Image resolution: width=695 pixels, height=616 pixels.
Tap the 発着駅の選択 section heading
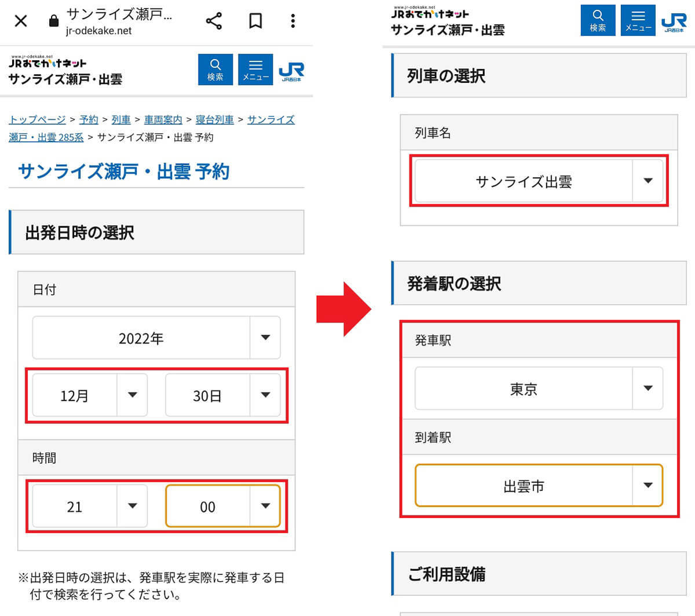click(x=454, y=284)
